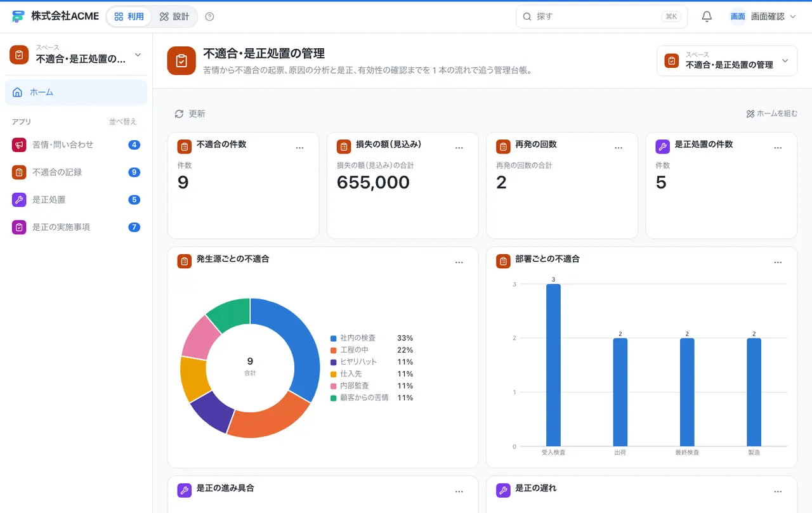Open 苦情・問い合わせ app

tap(76, 145)
